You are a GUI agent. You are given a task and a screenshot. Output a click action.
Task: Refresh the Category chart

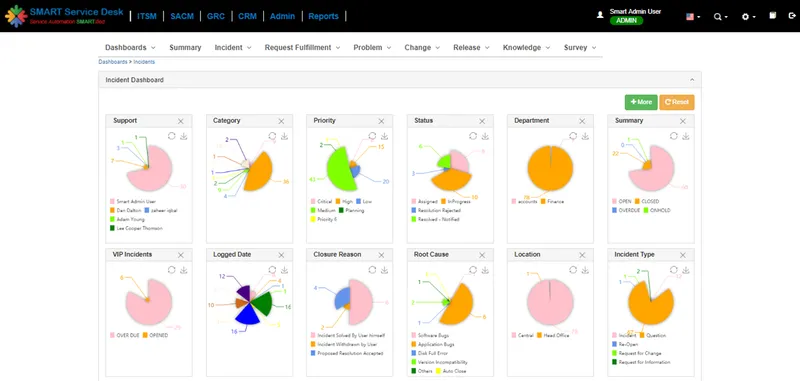(272, 136)
